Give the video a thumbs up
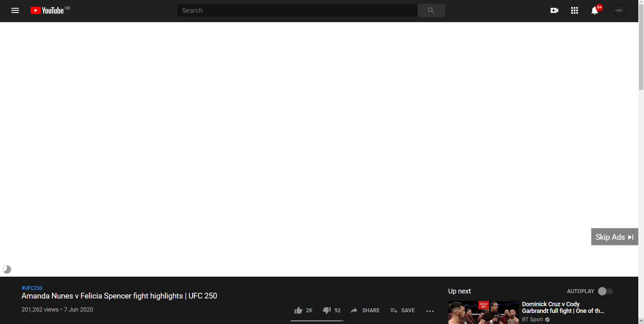This screenshot has width=644, height=324. coord(298,310)
